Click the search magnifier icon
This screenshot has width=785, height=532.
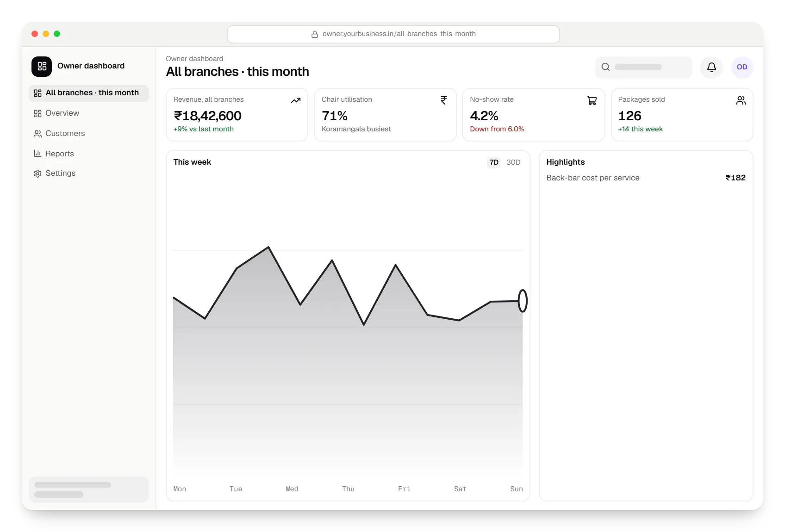point(605,67)
